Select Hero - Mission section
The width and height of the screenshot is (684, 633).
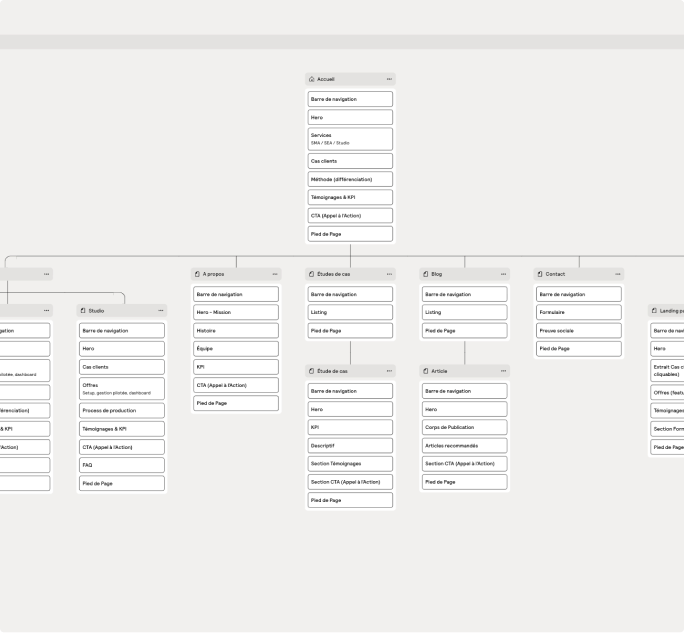coord(236,312)
